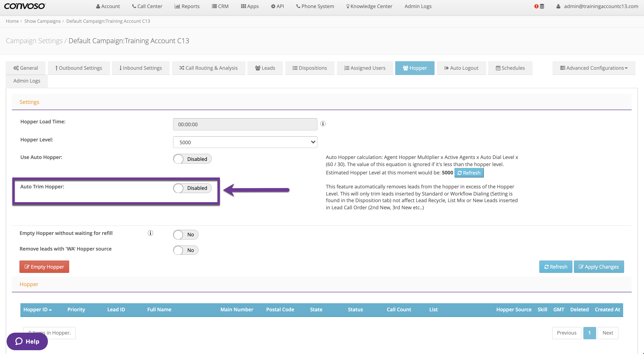Image resolution: width=644 pixels, height=354 pixels.
Task: Click info icon next to Hopper Load Time
Action: 323,124
